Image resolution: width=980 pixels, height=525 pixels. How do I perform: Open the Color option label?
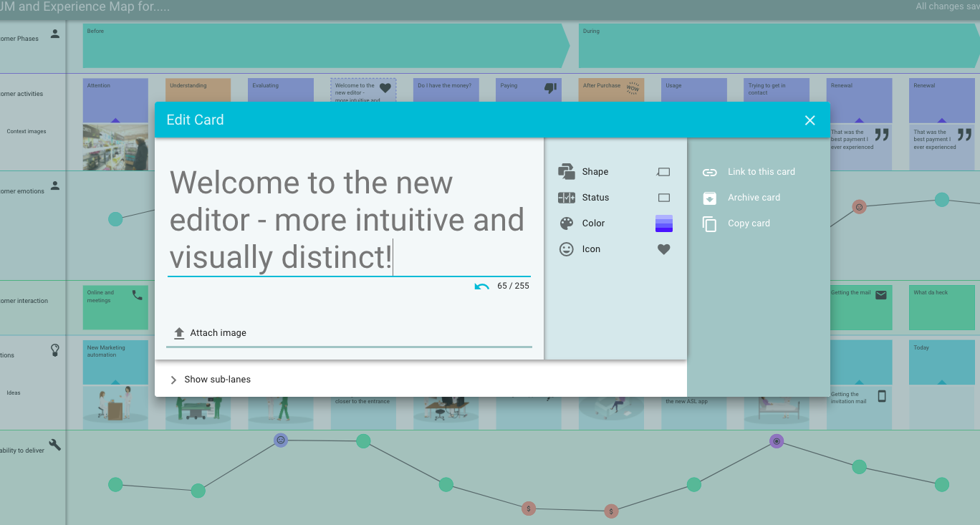pyautogui.click(x=593, y=223)
